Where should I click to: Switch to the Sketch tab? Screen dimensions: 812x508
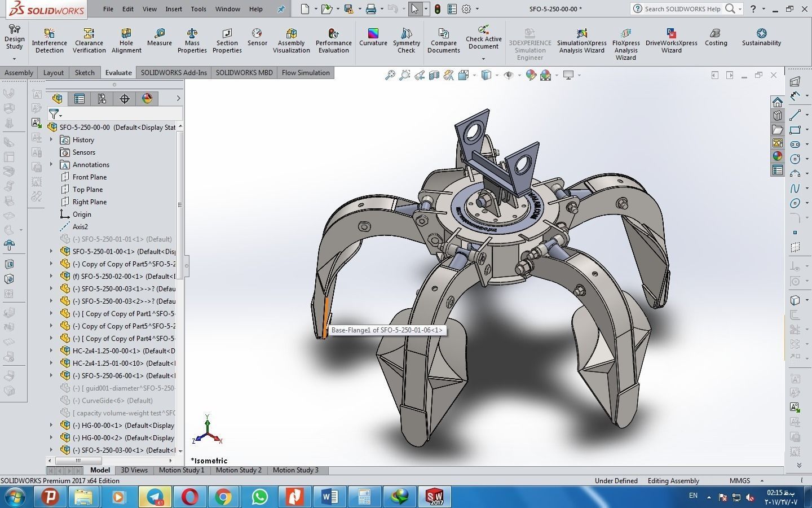coord(85,72)
